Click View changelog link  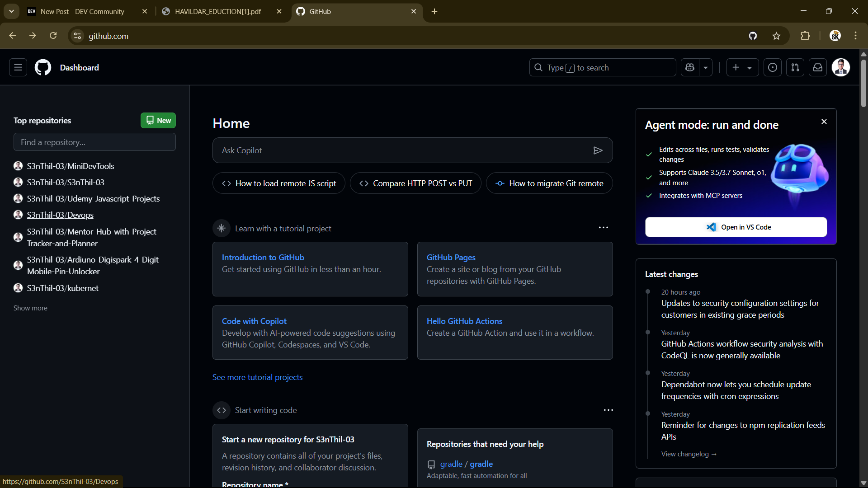[x=689, y=454]
